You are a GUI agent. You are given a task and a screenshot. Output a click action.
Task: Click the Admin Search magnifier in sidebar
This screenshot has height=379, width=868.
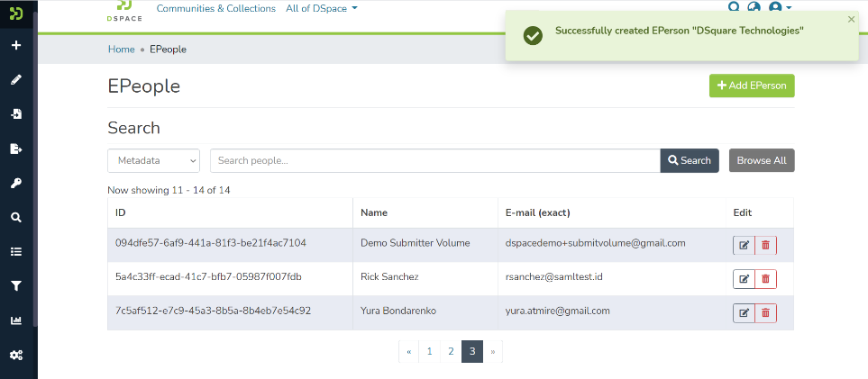click(15, 217)
